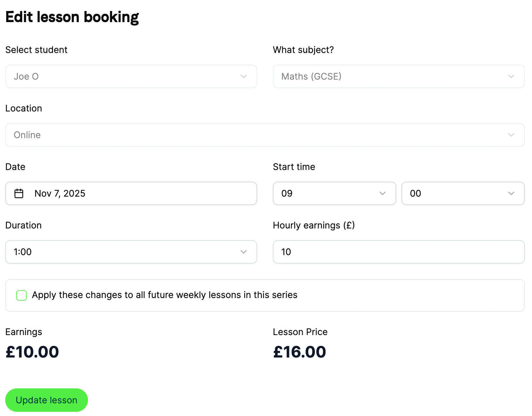Open the Joe O student dropdown
Viewport: 532px width, 416px height.
131,76
